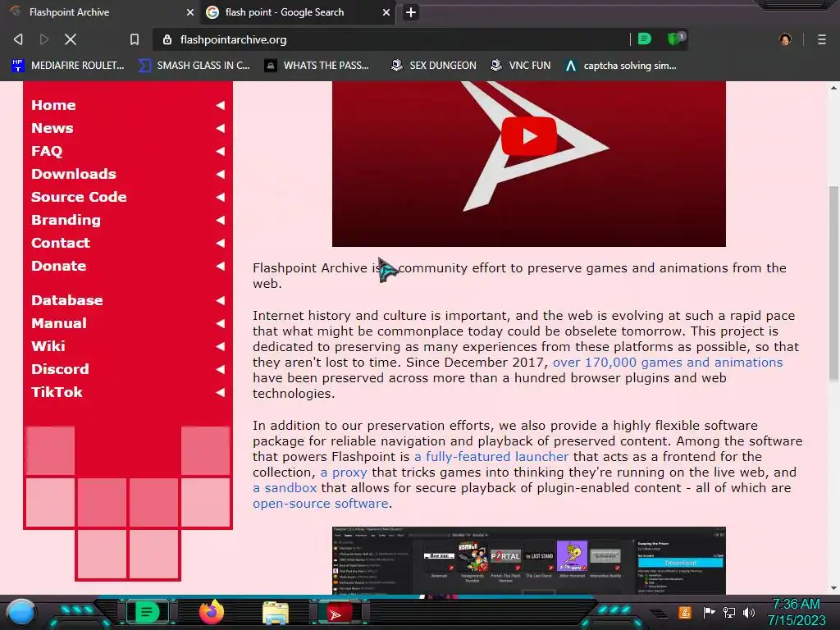840x630 pixels.
Task: Click the page vertical scrollbar thumb
Action: 833,284
